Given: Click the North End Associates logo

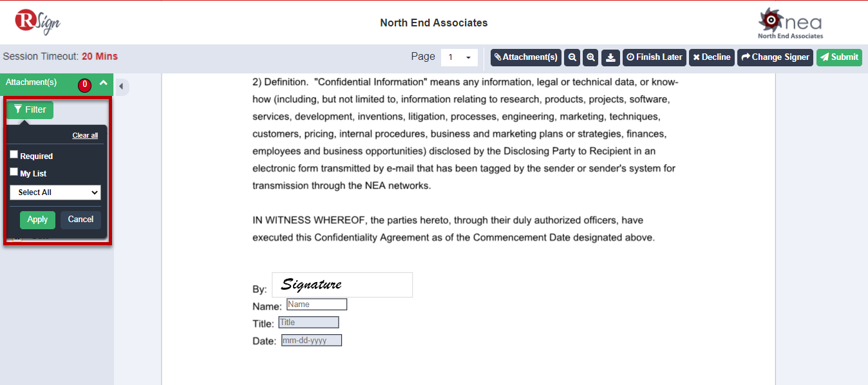Looking at the screenshot, I should click(790, 24).
